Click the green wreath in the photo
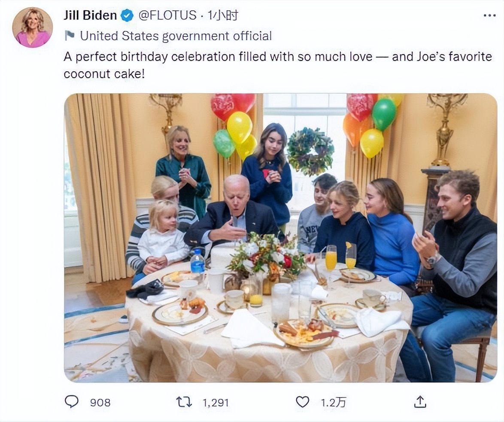The width and height of the screenshot is (504, 422). (x=310, y=151)
